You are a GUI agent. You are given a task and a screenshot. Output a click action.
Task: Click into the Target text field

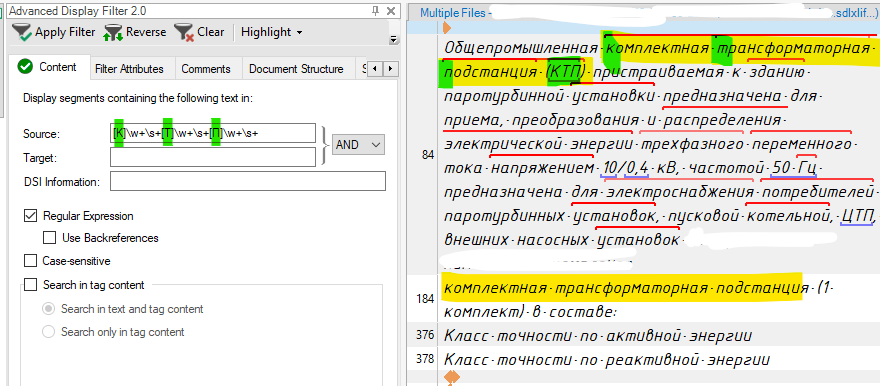tap(213, 157)
